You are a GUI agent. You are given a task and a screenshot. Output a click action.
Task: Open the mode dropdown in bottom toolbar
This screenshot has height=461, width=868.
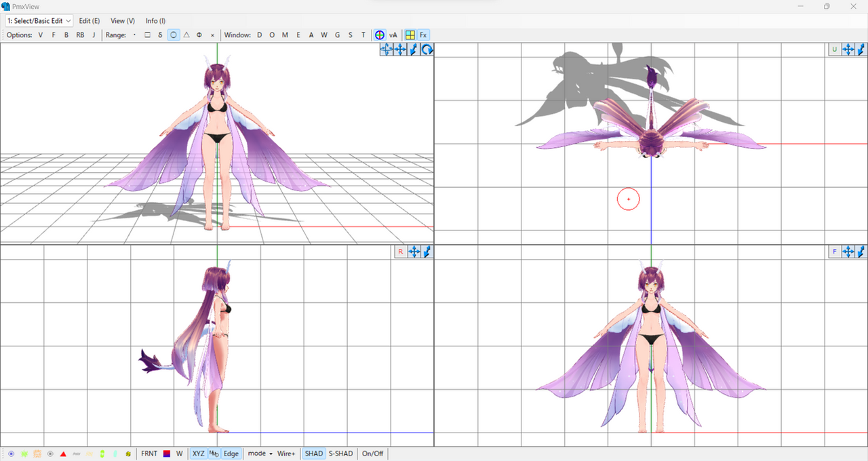point(260,454)
